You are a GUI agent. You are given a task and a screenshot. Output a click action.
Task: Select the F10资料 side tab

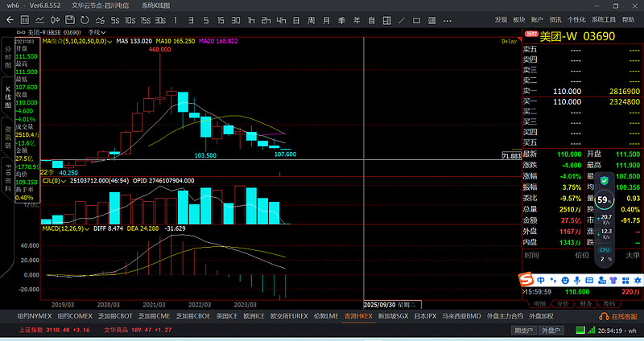click(x=8, y=177)
